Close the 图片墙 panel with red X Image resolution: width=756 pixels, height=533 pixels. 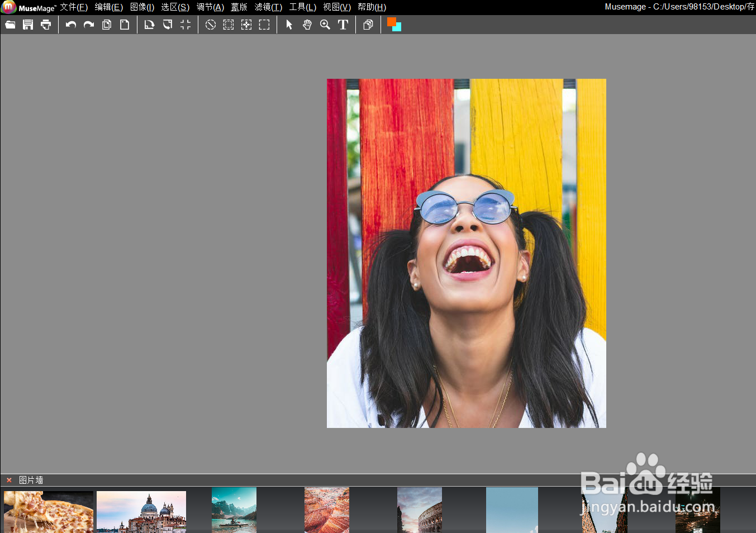[x=9, y=480]
